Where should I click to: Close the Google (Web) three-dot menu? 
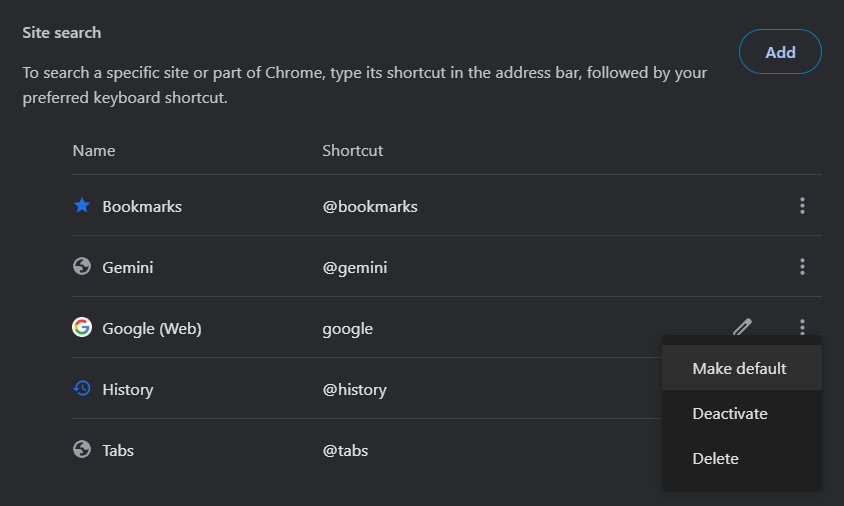tap(802, 327)
